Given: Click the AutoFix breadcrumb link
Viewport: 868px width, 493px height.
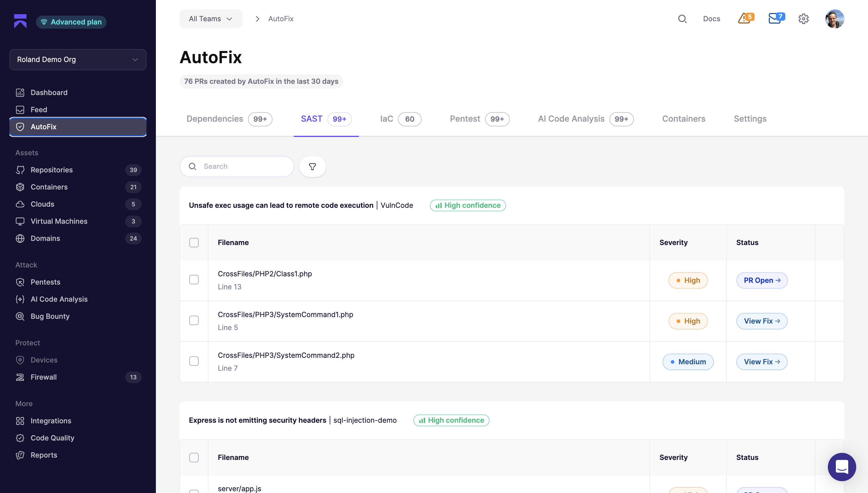Looking at the screenshot, I should 281,19.
